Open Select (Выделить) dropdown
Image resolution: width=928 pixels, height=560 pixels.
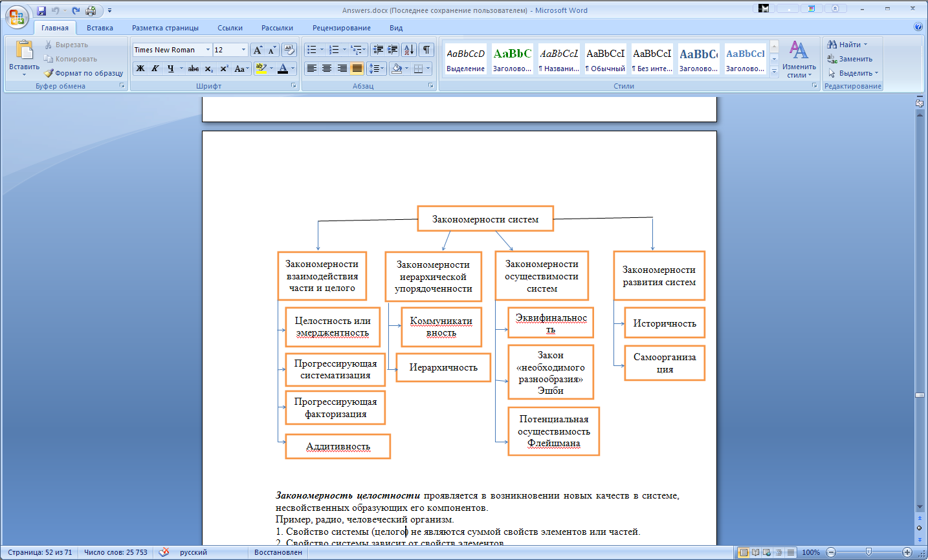tap(853, 73)
